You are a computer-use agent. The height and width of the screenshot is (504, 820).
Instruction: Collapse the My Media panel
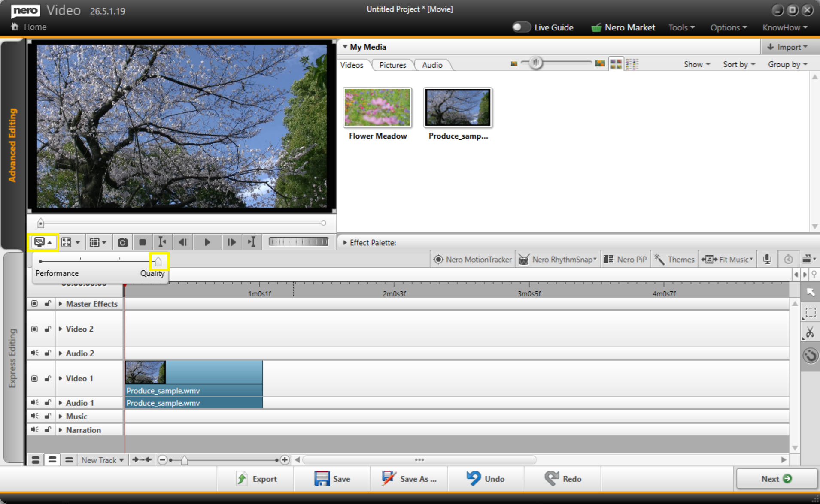coord(345,47)
